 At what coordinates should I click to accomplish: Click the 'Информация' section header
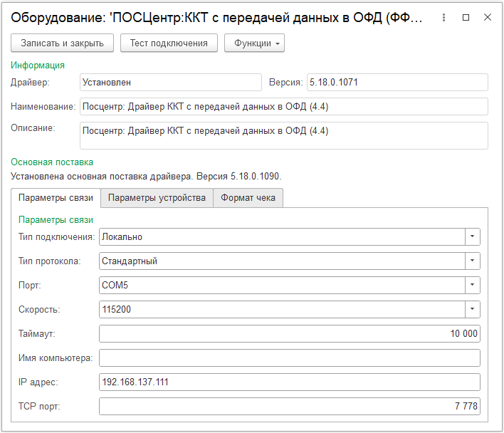coord(38,66)
